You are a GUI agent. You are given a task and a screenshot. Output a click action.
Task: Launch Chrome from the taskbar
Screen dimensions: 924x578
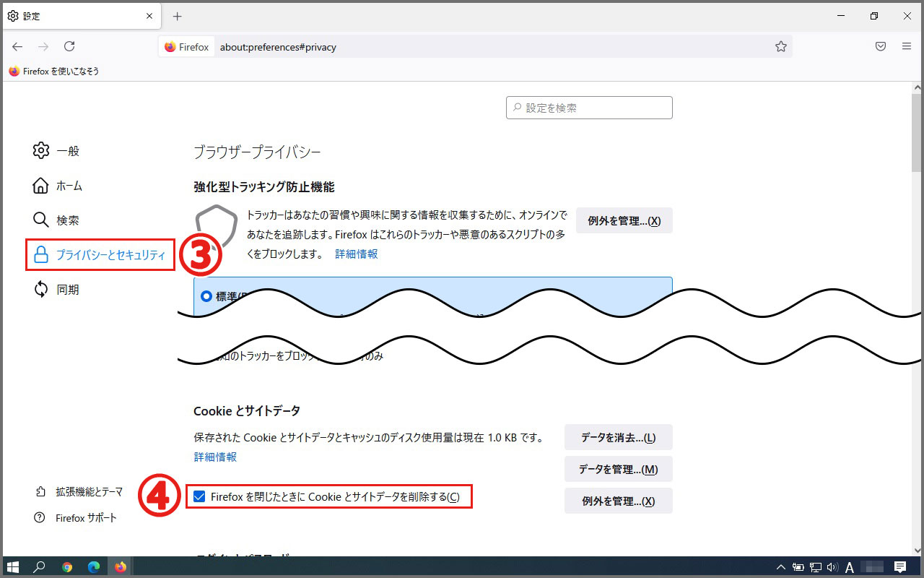(x=67, y=567)
